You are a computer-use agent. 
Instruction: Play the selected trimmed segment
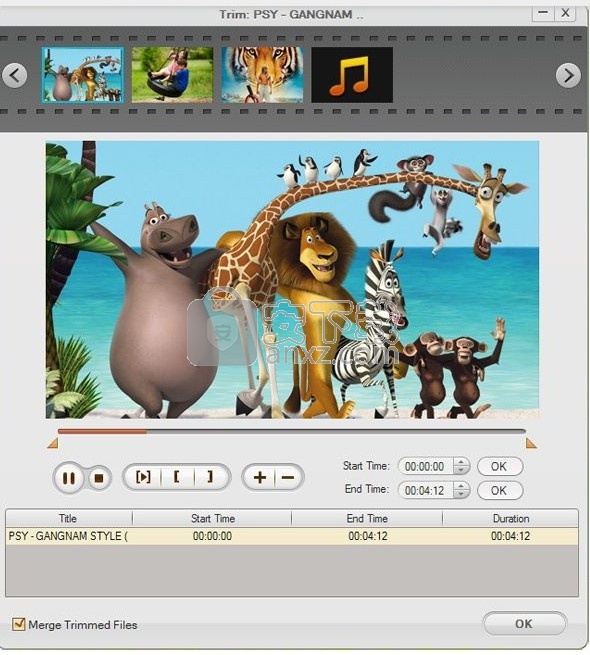point(143,477)
